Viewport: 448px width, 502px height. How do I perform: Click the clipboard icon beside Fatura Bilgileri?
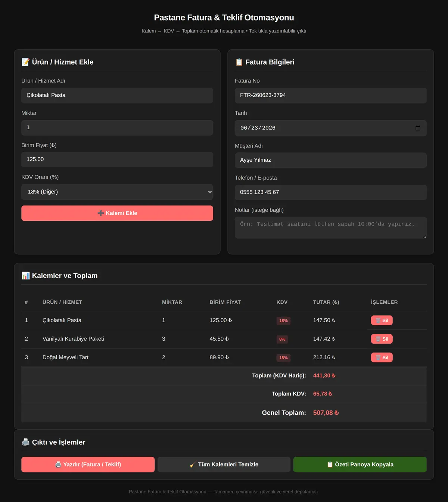click(x=239, y=62)
